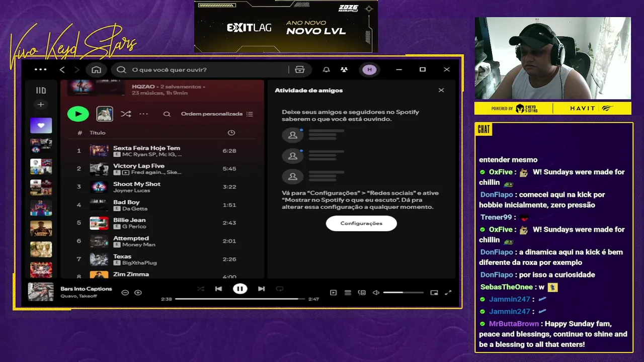Image resolution: width=644 pixels, height=362 pixels.
Task: Click playlist cover thumbnail beside green play
Action: pos(105,114)
